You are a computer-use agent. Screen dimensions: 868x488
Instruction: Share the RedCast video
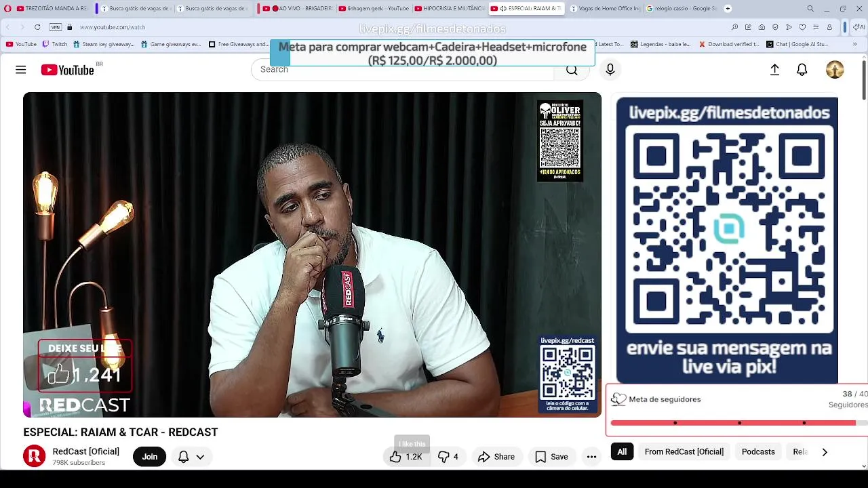pyautogui.click(x=496, y=457)
